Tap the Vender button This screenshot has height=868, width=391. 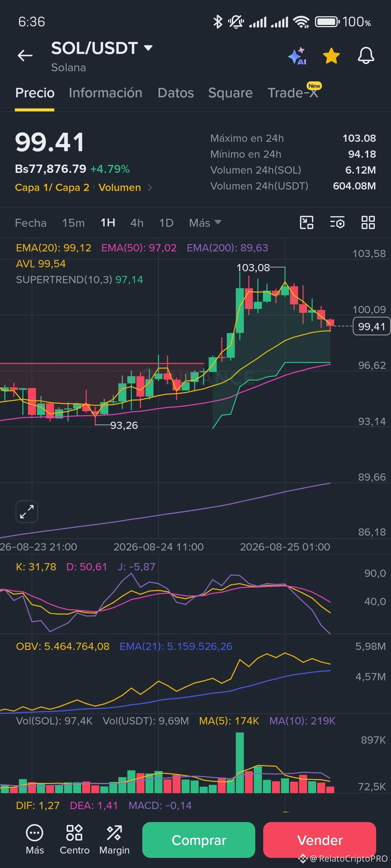tap(320, 840)
